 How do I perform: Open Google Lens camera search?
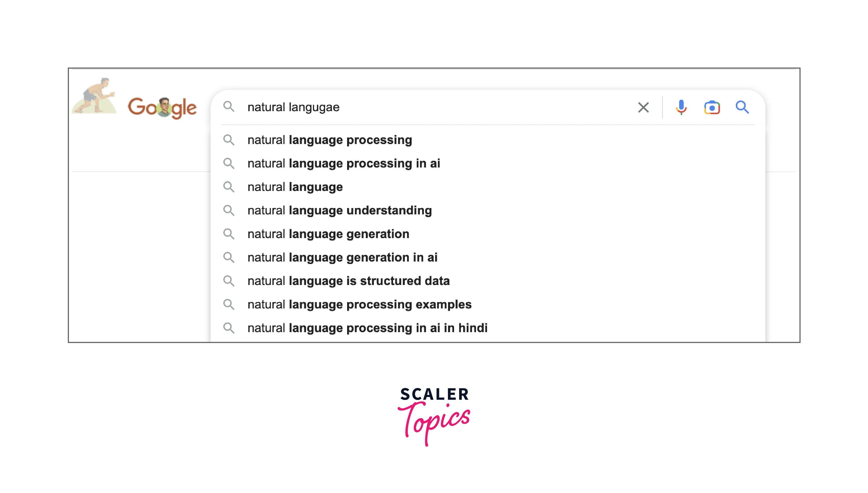[x=712, y=107]
